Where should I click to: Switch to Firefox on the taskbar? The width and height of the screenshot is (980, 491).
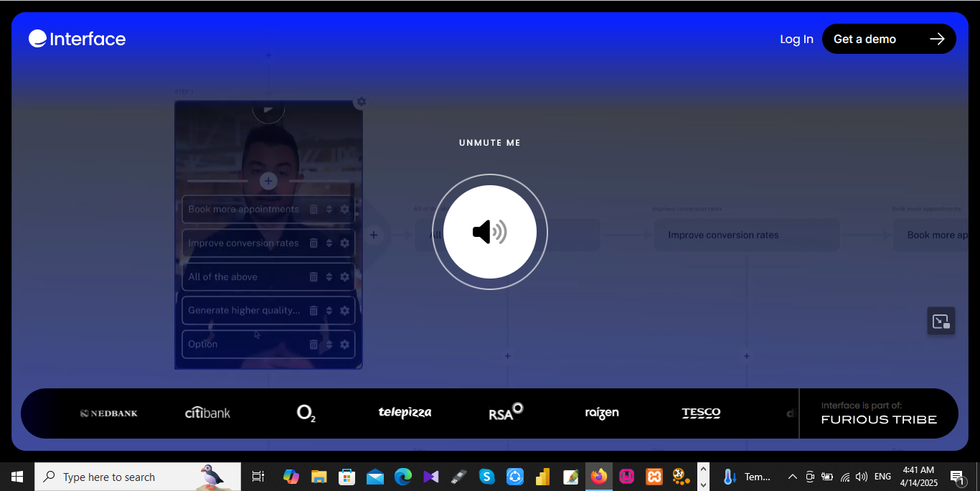coord(598,477)
